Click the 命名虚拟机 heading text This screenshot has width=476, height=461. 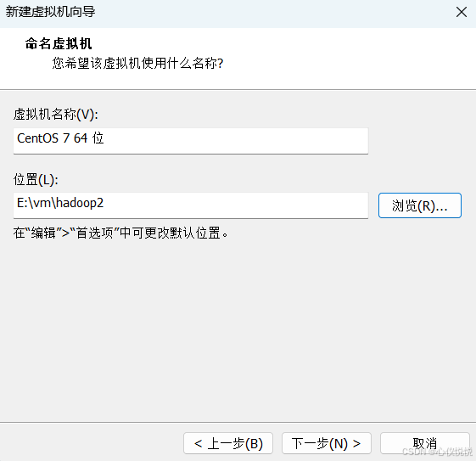tap(59, 44)
